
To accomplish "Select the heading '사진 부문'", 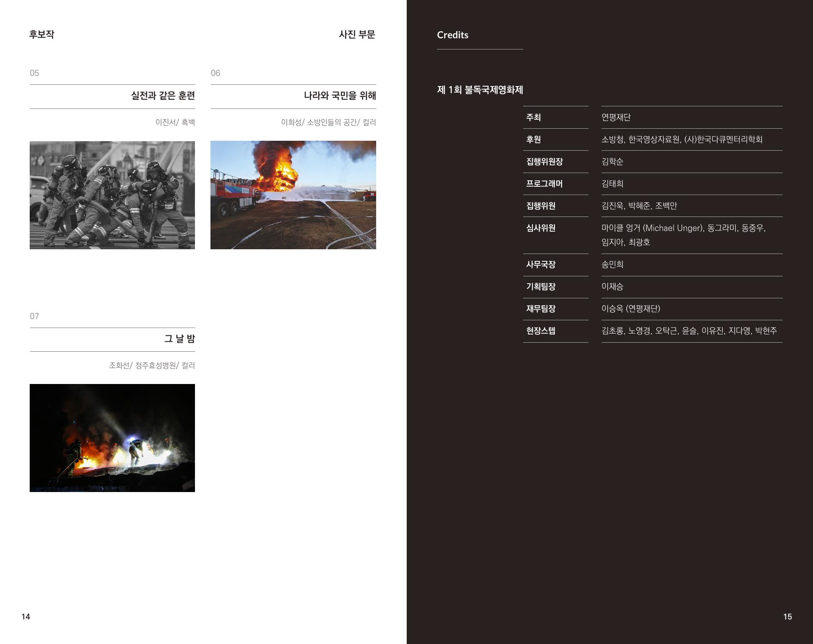I will [357, 34].
